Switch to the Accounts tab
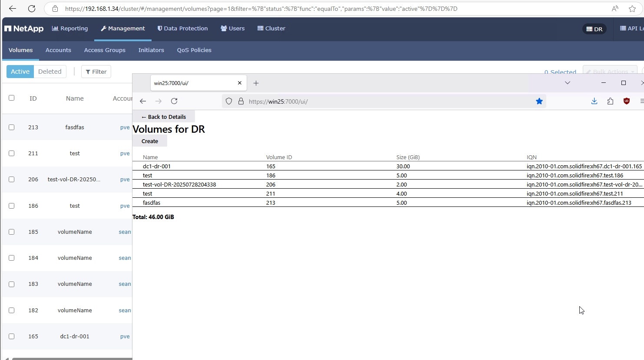 [x=58, y=50]
